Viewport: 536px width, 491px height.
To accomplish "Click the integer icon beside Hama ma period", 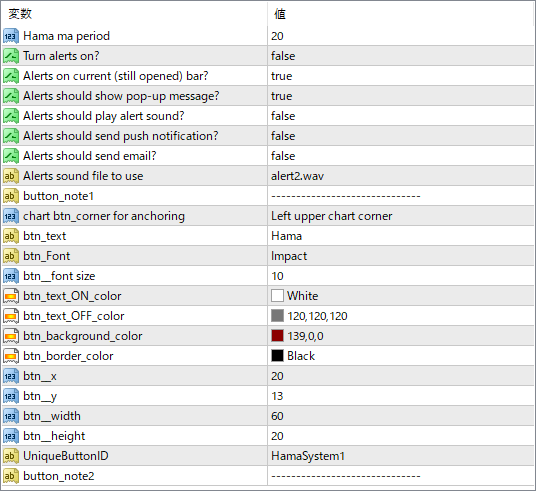I will [x=11, y=36].
